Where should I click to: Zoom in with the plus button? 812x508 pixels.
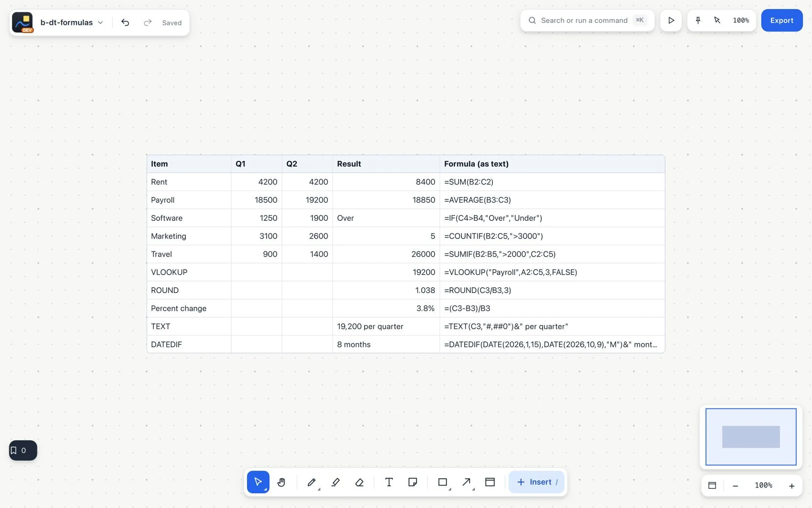(x=791, y=486)
